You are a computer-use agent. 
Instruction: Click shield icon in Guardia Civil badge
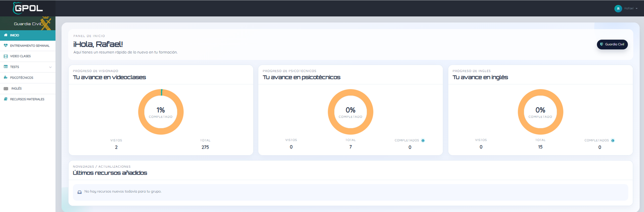click(602, 44)
